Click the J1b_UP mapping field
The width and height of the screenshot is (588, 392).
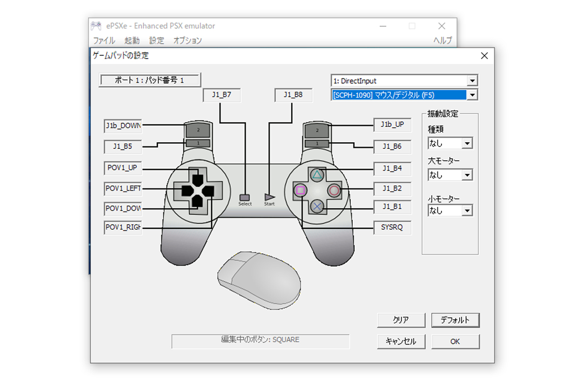tap(392, 125)
